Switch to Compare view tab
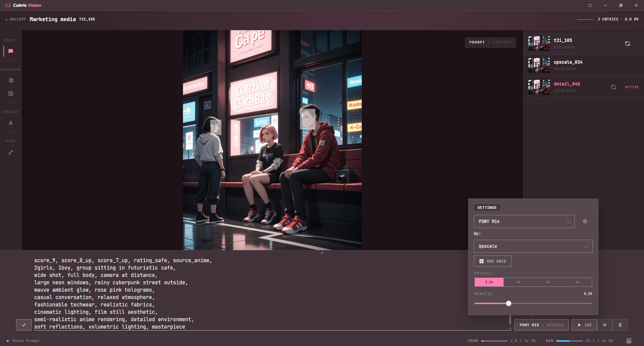This screenshot has height=346, width=644. (x=502, y=43)
